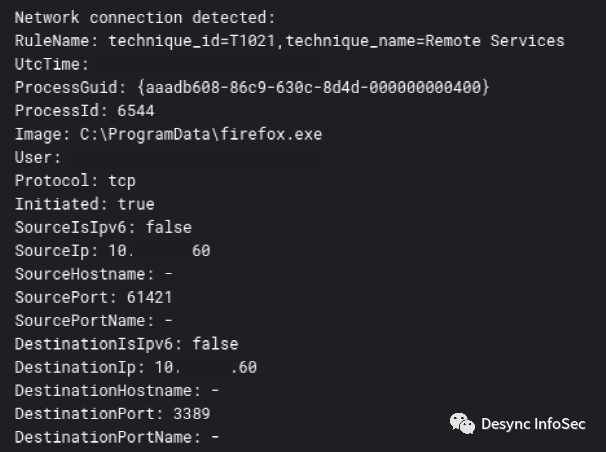Click the redacted DestinationIp address value
606x452 pixels.
(206, 367)
